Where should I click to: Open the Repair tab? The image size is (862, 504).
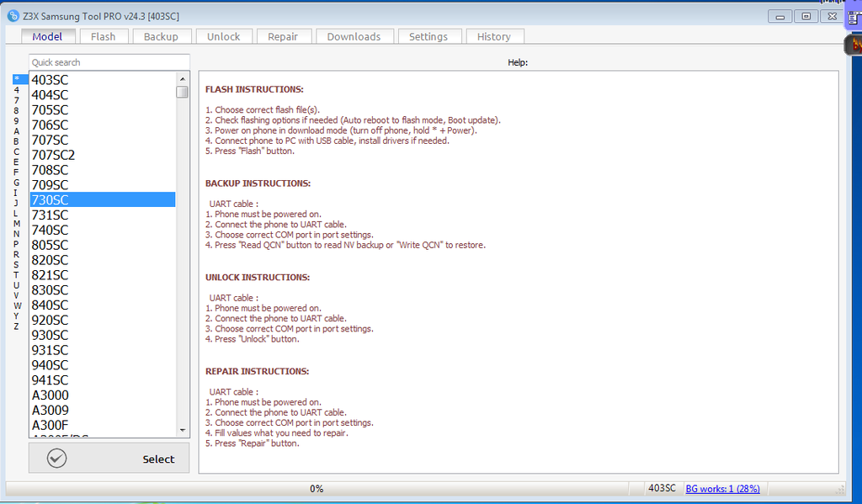point(283,36)
